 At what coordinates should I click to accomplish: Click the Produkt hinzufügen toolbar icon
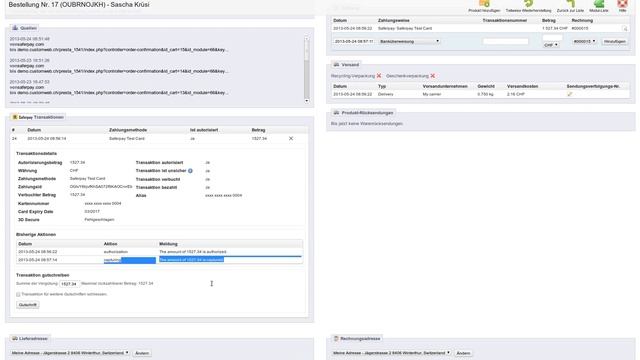484,4
